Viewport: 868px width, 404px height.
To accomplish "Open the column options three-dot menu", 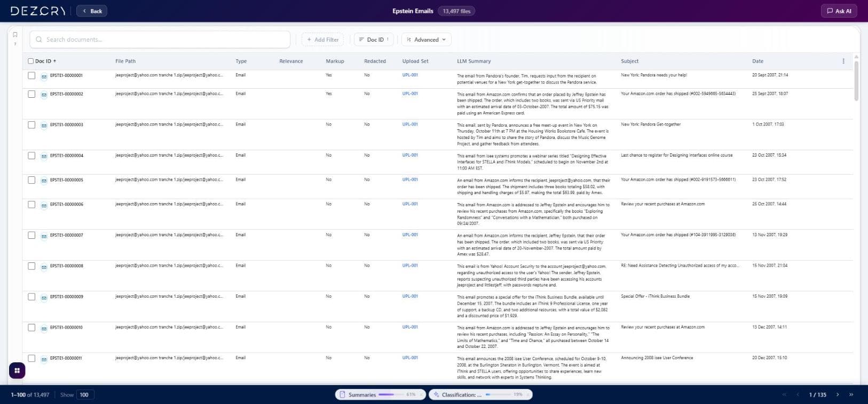I will 843,61.
